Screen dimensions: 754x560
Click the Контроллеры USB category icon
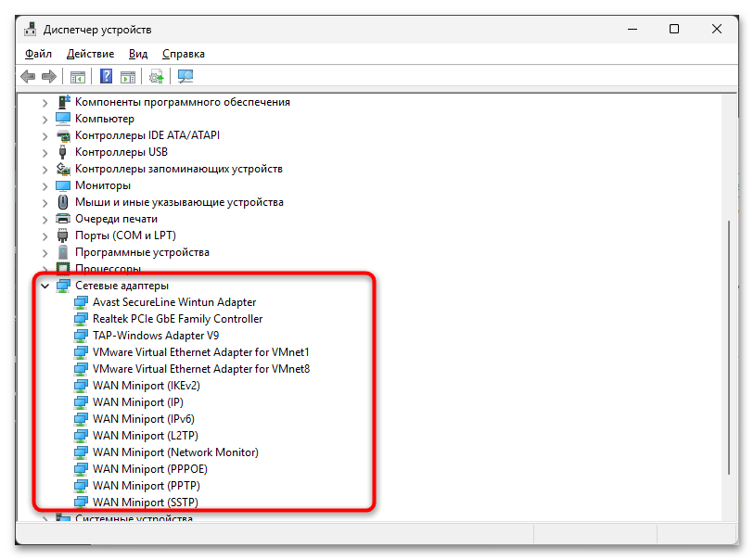pos(62,152)
